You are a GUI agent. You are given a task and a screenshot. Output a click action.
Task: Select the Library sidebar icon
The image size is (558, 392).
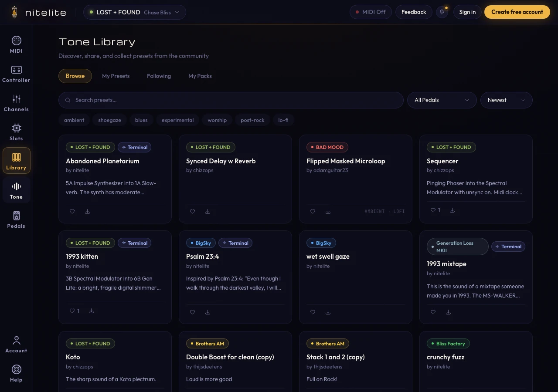pyautogui.click(x=16, y=161)
